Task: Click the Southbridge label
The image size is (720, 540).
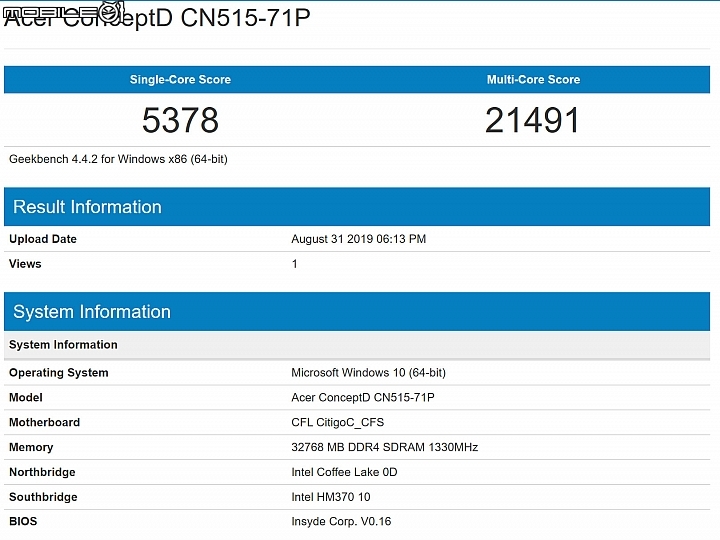Action: tap(43, 497)
